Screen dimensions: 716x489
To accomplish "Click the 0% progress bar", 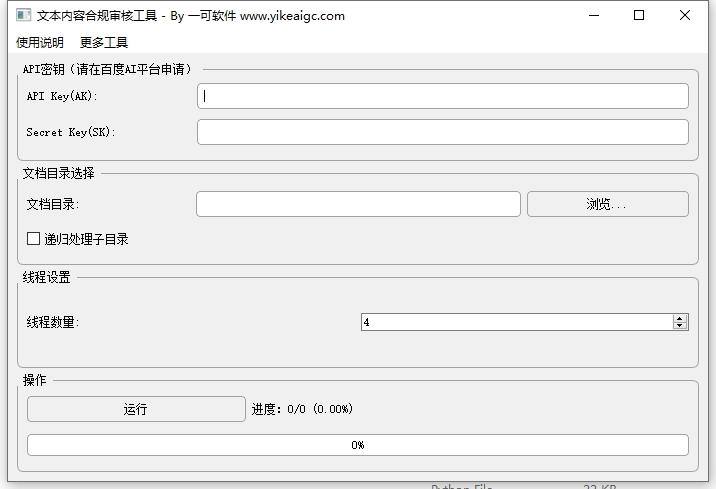I will click(357, 445).
